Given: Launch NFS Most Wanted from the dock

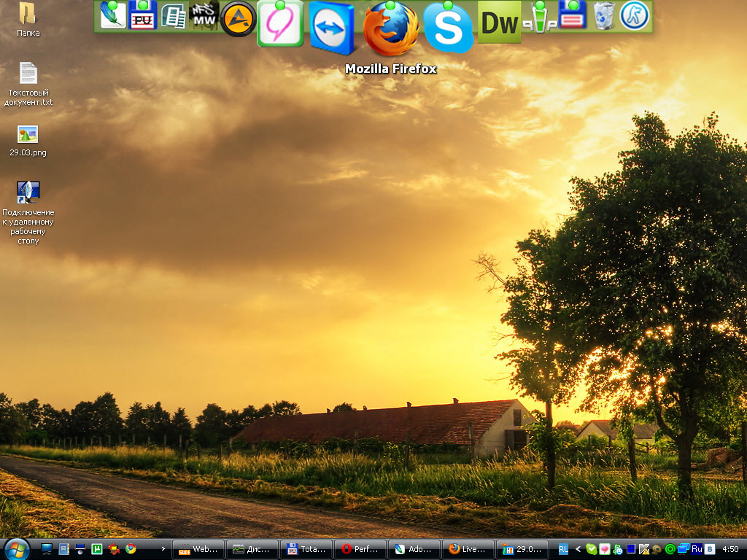Looking at the screenshot, I should (204, 15).
